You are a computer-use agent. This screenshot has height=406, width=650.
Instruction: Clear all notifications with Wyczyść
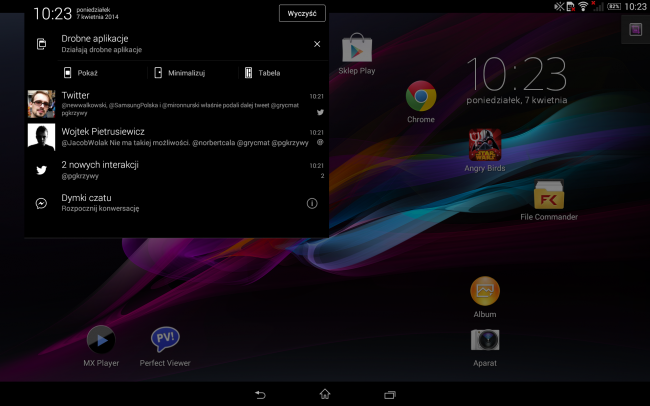[302, 13]
